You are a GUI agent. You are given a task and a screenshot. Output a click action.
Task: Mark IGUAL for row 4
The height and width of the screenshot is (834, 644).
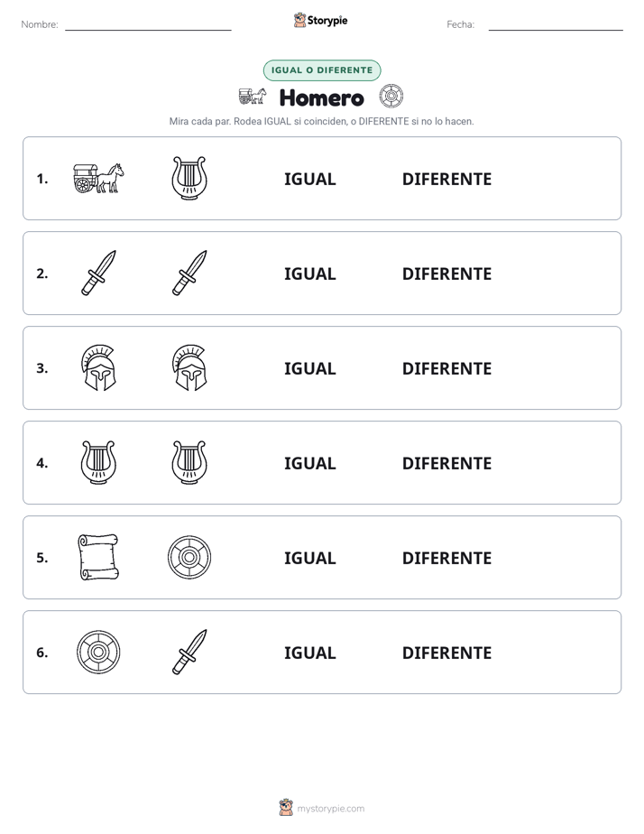[309, 463]
